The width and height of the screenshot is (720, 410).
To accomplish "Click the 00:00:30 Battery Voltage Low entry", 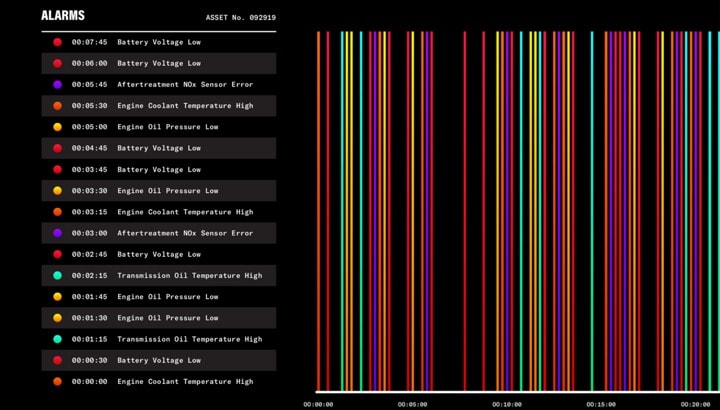I will pyautogui.click(x=158, y=360).
